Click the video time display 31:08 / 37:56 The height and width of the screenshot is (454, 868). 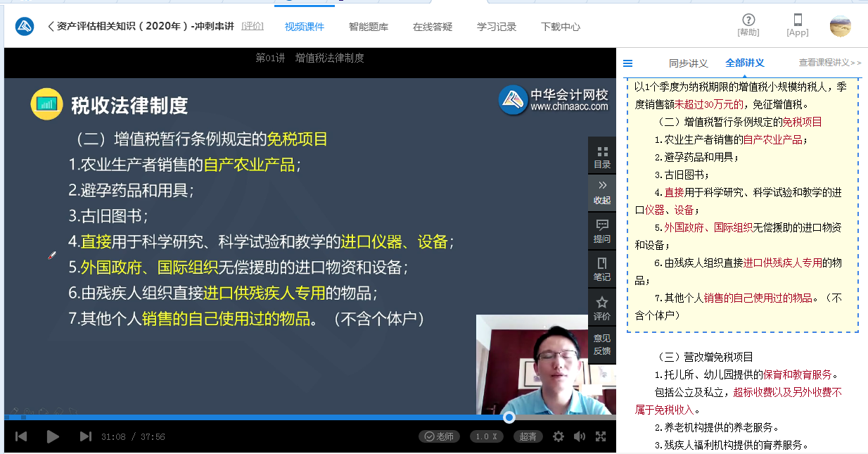133,436
